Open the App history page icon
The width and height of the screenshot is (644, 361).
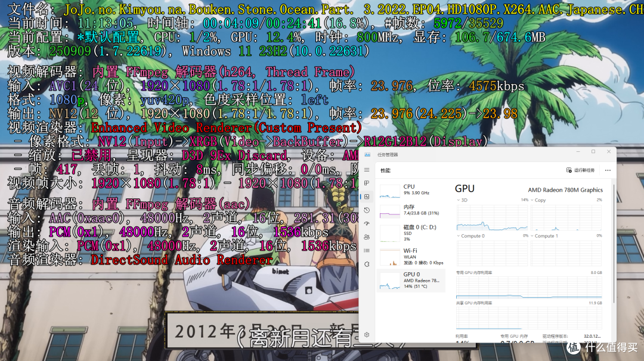[367, 210]
